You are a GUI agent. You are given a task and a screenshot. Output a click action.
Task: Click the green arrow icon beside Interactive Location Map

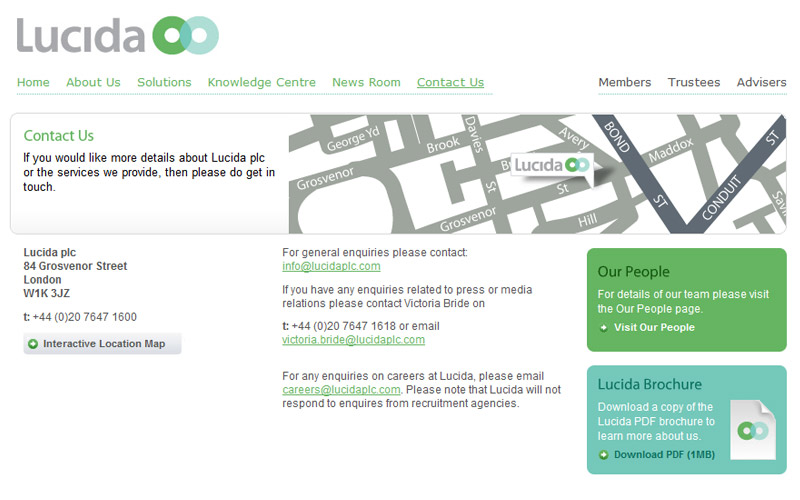pyautogui.click(x=33, y=344)
